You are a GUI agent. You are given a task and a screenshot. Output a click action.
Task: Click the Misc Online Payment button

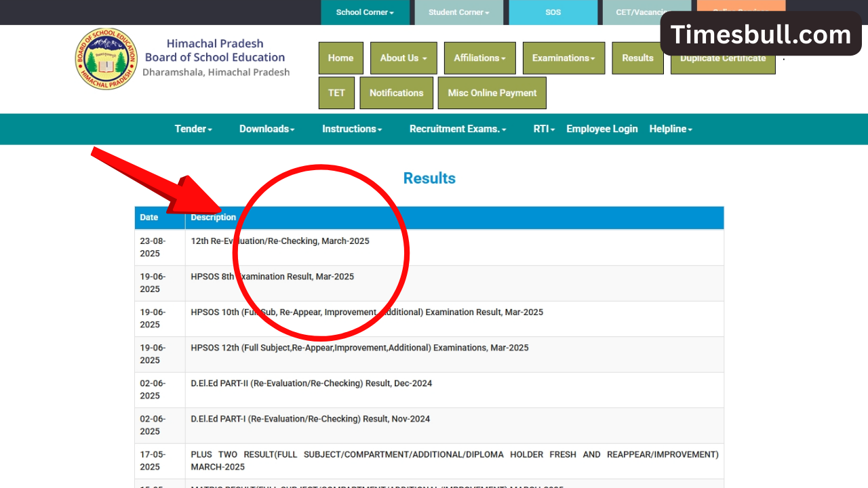[x=492, y=93]
